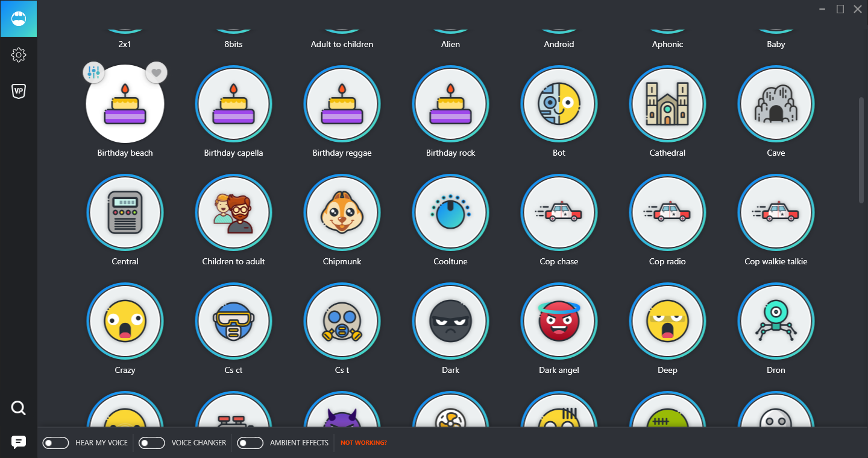Select the Cop chase voice effect

pyautogui.click(x=559, y=212)
